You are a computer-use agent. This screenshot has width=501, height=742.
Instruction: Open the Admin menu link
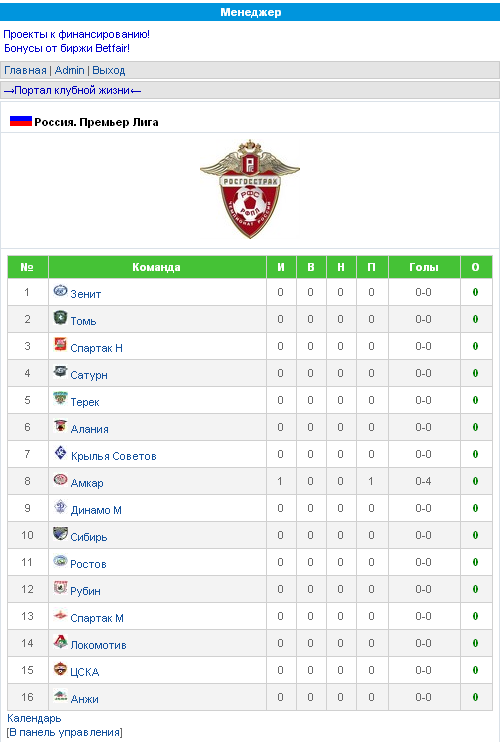(70, 71)
